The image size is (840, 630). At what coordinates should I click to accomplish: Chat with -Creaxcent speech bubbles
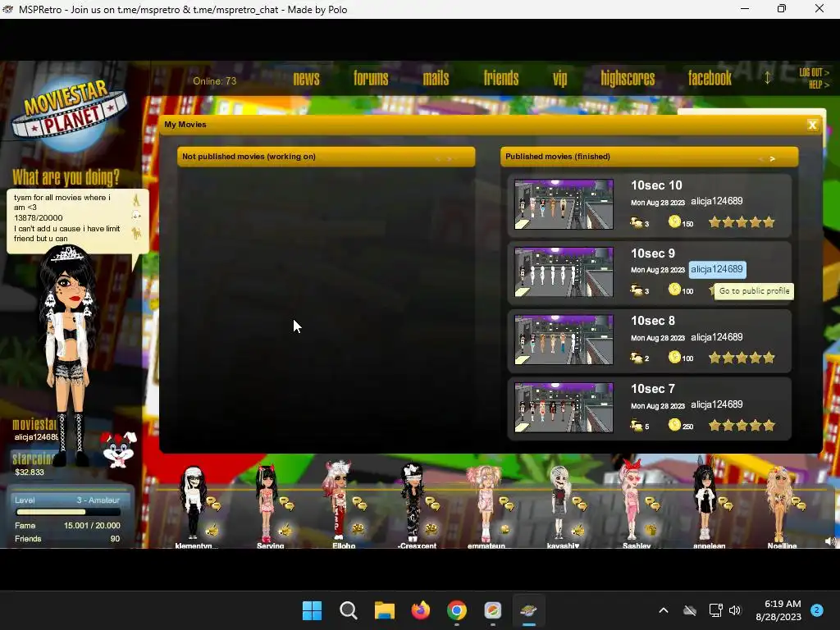pos(432,504)
